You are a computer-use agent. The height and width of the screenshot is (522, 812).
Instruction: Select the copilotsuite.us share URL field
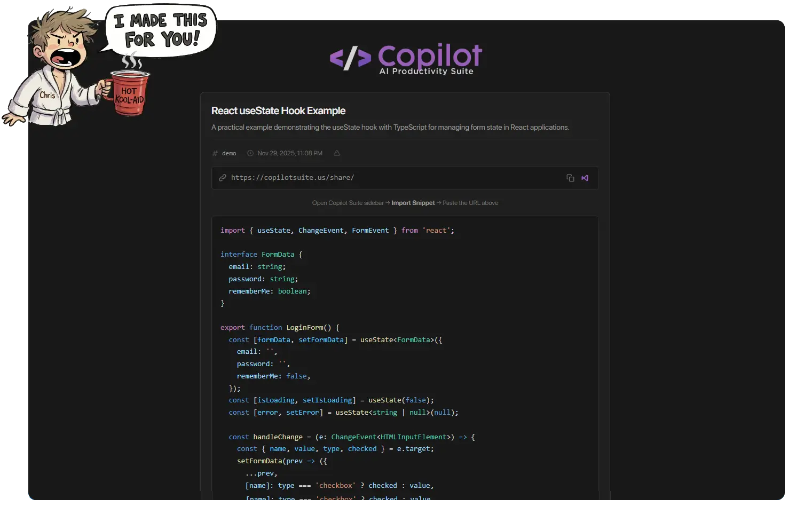(x=405, y=178)
